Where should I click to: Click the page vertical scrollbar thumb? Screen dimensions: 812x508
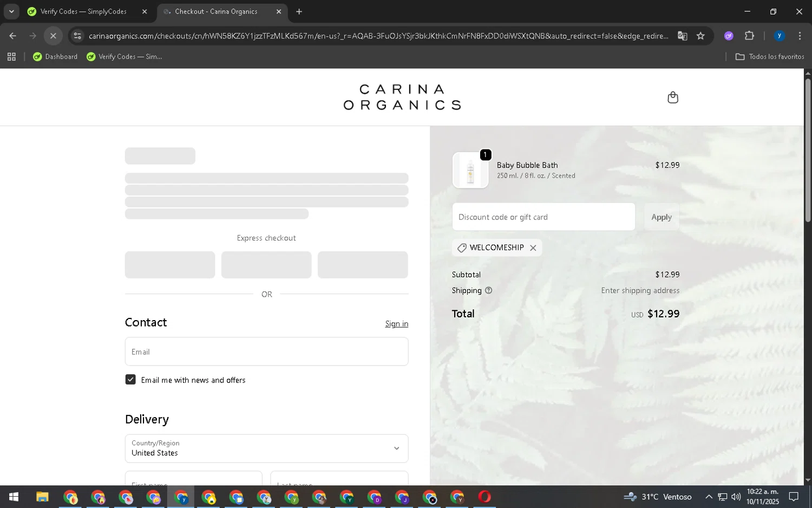click(x=808, y=150)
